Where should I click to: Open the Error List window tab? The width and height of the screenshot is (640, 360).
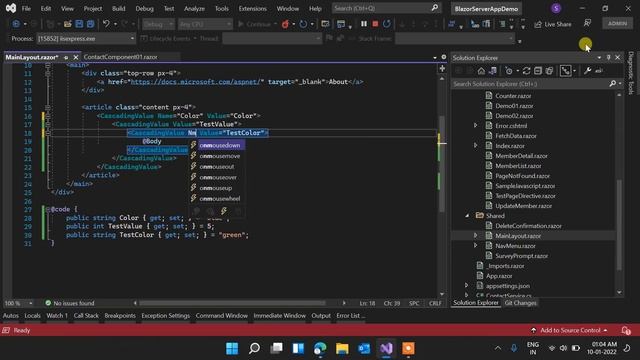pyautogui.click(x=351, y=316)
